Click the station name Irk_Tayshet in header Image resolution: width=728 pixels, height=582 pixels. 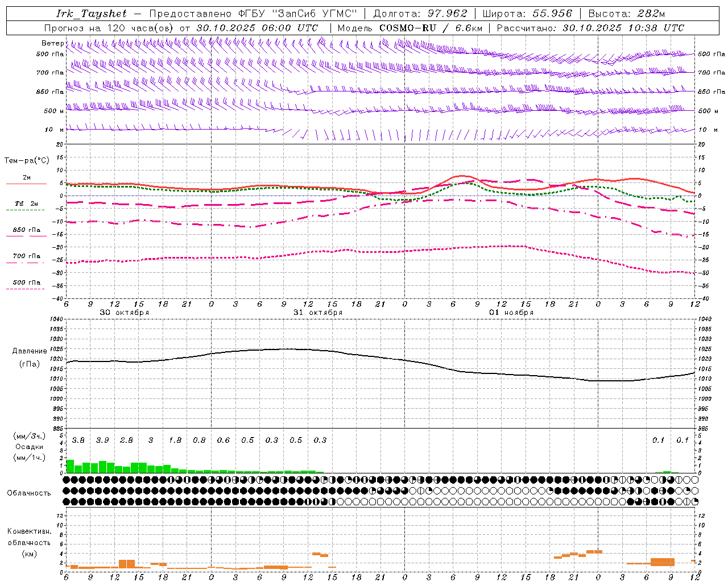[x=92, y=14]
